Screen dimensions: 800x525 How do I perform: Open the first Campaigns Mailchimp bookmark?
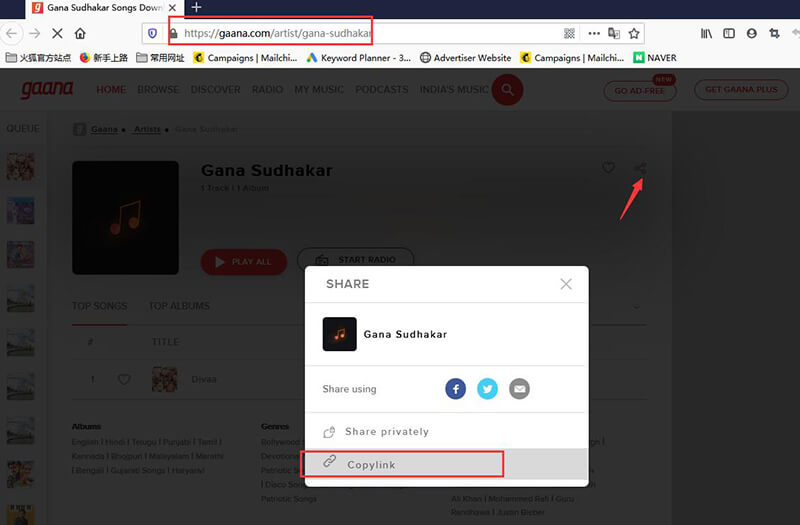[245, 58]
